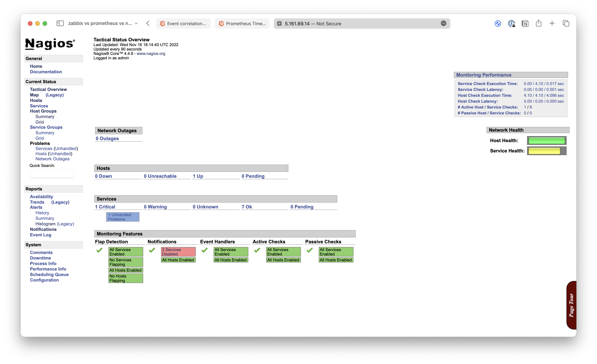
Task: Toggle the Flap Detection checkmark
Action: [x=99, y=250]
